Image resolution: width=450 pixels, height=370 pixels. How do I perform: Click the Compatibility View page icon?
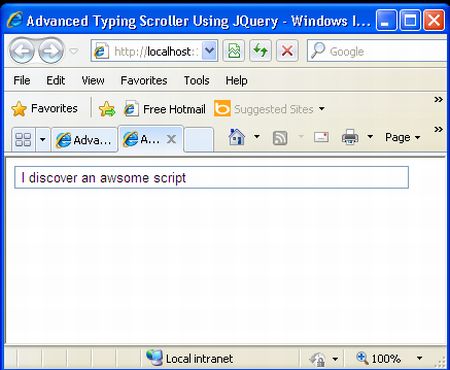point(234,51)
